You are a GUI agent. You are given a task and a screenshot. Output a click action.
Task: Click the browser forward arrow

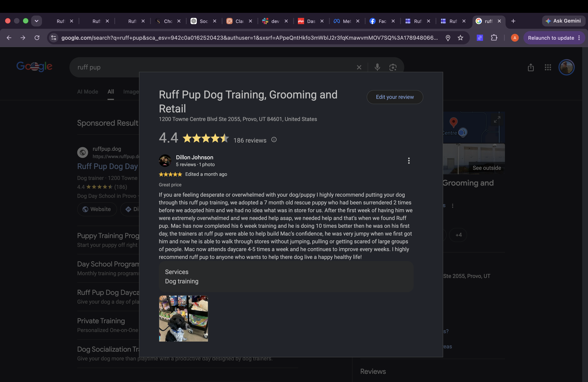23,38
